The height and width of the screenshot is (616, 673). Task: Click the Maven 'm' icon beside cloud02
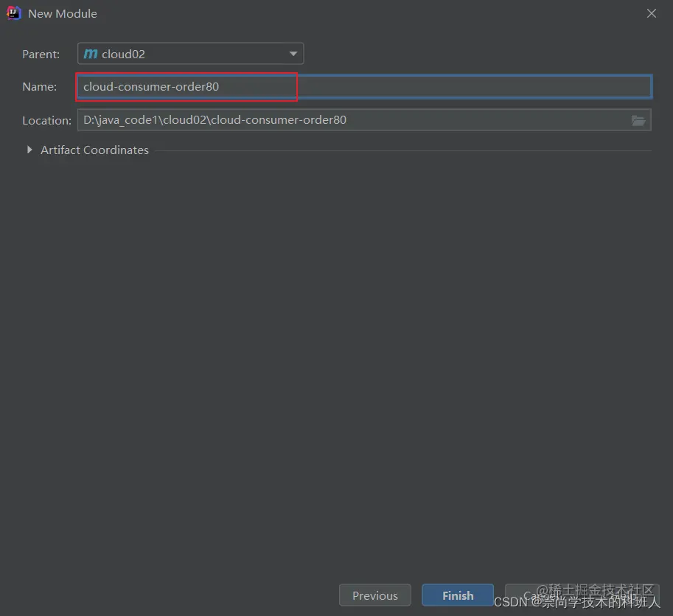[90, 54]
